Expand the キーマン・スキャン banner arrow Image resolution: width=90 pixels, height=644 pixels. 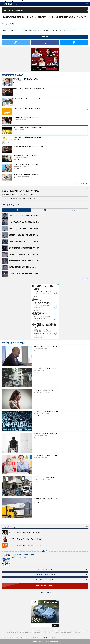[x=87, y=10]
